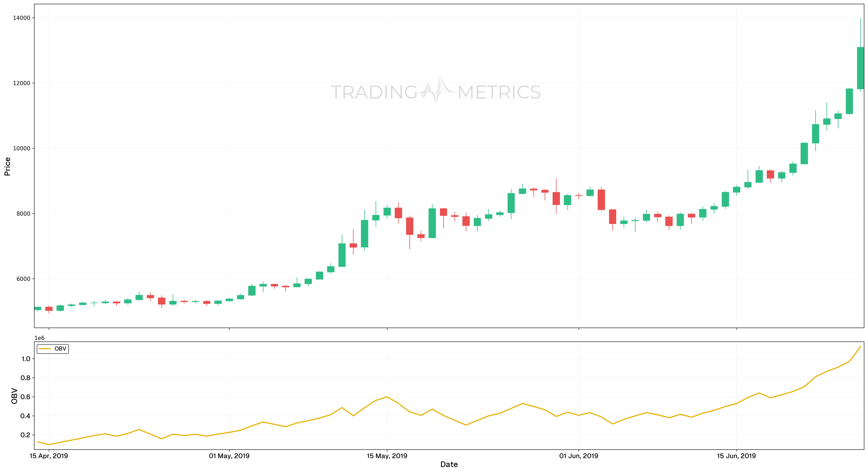Click the OBV legend label text

(x=60, y=349)
